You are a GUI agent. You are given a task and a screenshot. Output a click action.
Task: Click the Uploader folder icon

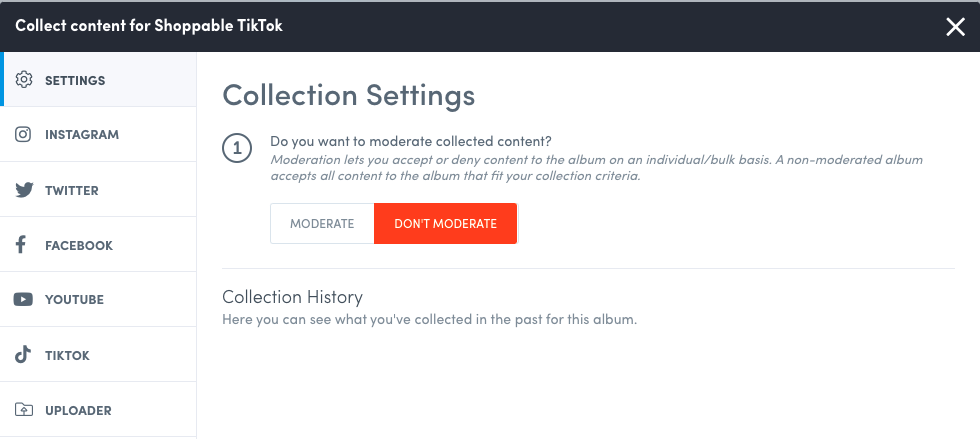(24, 410)
